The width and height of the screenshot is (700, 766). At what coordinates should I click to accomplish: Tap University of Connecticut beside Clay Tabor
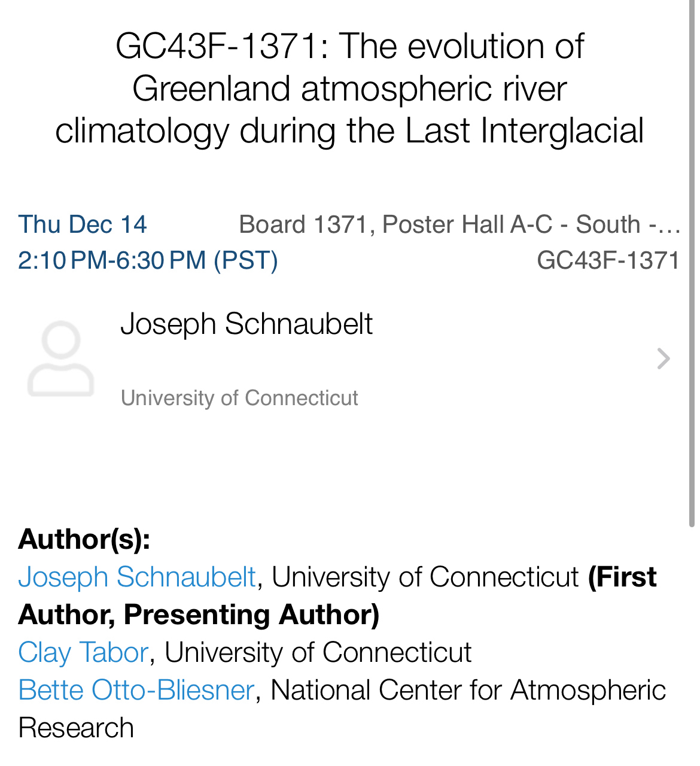318,652
